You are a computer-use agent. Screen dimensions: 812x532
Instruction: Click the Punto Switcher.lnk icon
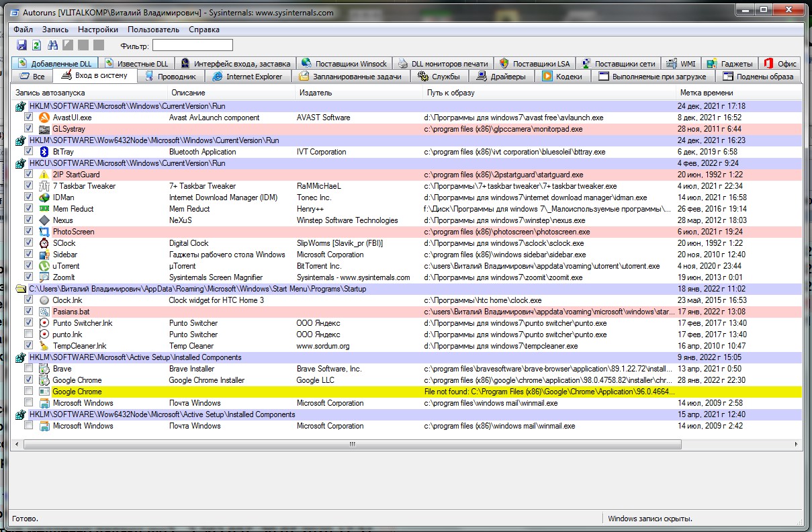click(44, 323)
